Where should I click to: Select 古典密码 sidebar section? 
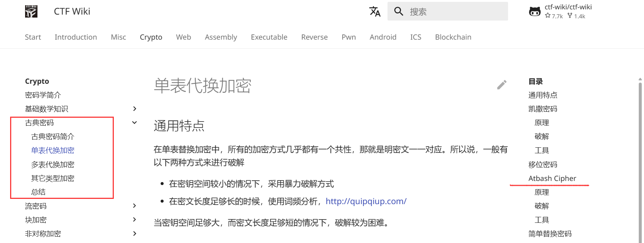coord(39,123)
